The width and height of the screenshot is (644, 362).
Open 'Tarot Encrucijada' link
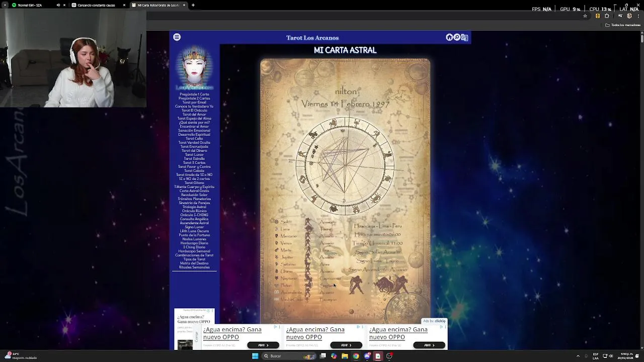[194, 147]
